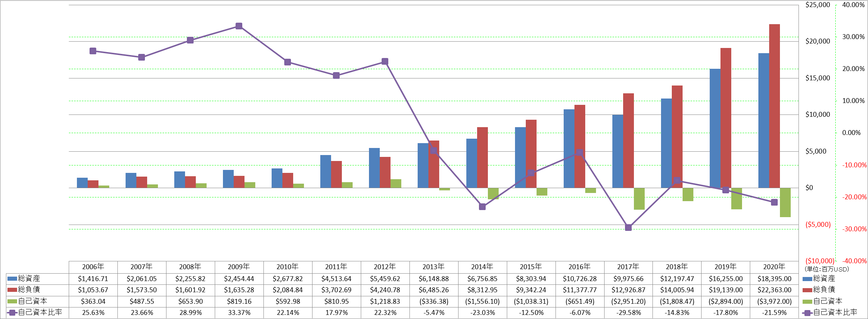Click the 2020 red total liabilities bar
This screenshot has width=868, height=319.
774,106
